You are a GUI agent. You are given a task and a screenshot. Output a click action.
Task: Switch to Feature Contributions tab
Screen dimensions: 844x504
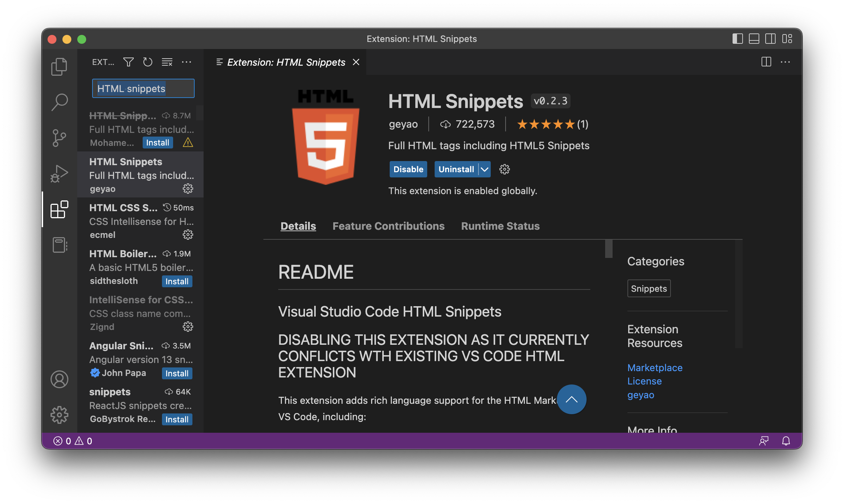389,226
